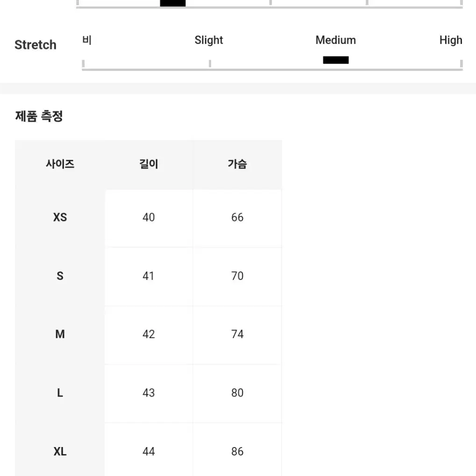Click the Stretch row title
476x476 pixels.
pyautogui.click(x=36, y=45)
